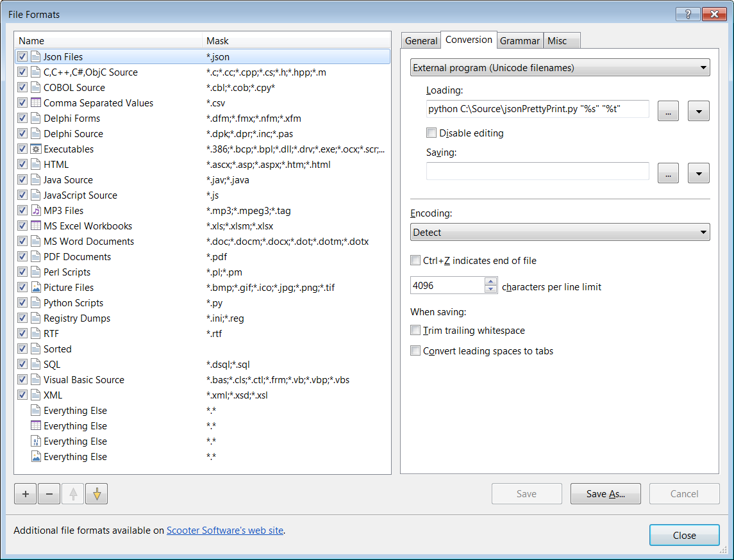
Task: Open the External program conversion dropdown
Action: tap(560, 68)
